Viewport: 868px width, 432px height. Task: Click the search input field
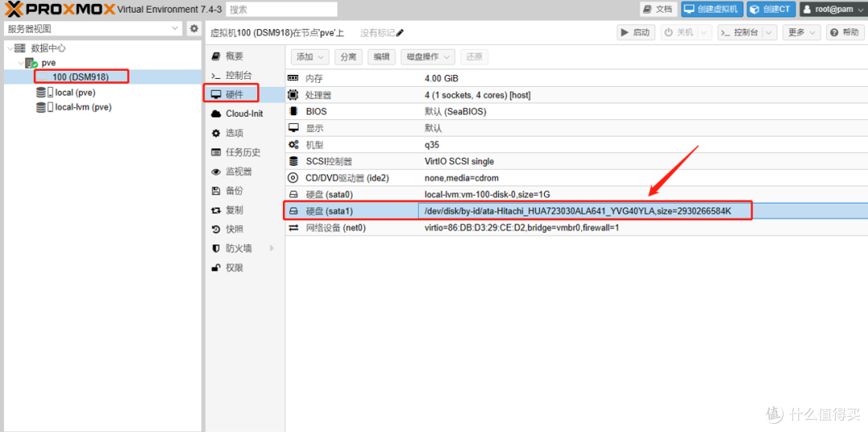(x=281, y=10)
